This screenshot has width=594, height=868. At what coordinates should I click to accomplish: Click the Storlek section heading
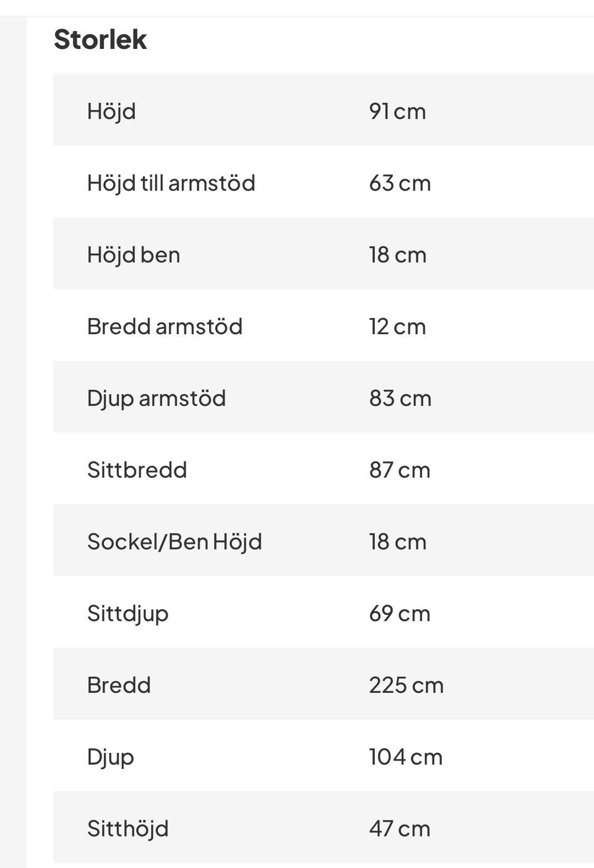[100, 40]
